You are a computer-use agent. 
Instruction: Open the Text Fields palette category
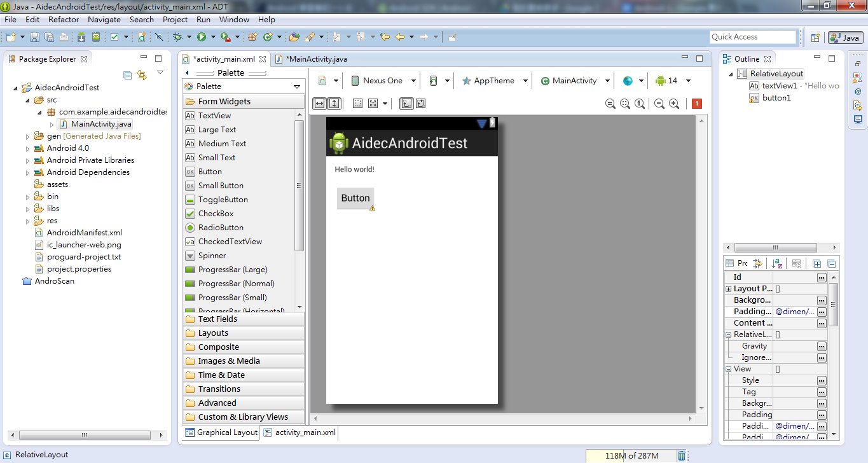point(244,319)
